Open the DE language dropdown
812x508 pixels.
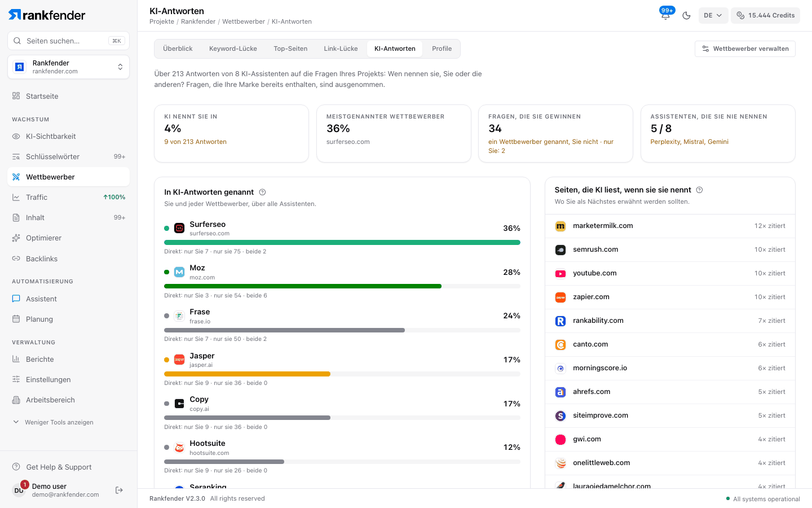tap(713, 15)
